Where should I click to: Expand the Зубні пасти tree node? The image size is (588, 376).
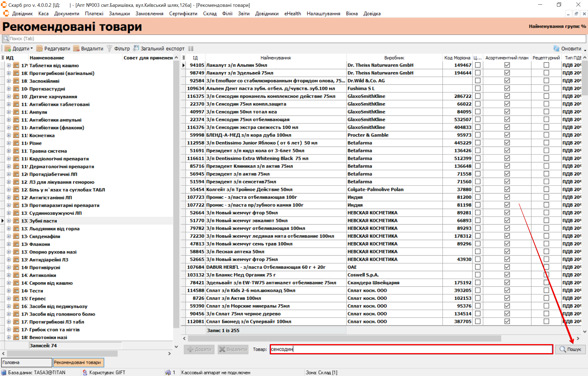coord(9,221)
